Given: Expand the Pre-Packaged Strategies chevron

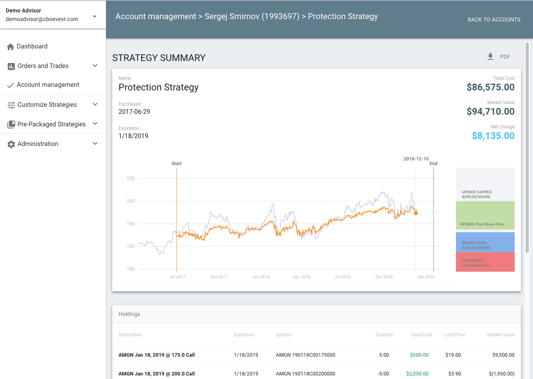Looking at the screenshot, I should [x=95, y=124].
